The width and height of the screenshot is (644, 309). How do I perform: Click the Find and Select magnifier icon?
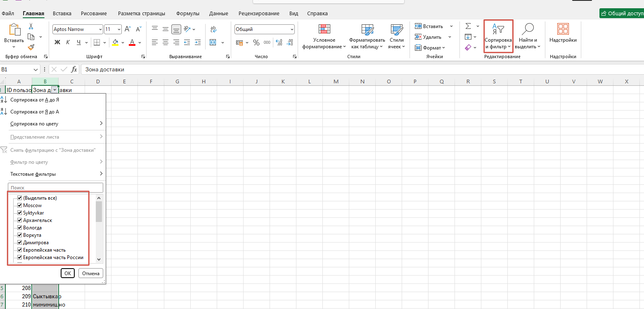[528, 29]
